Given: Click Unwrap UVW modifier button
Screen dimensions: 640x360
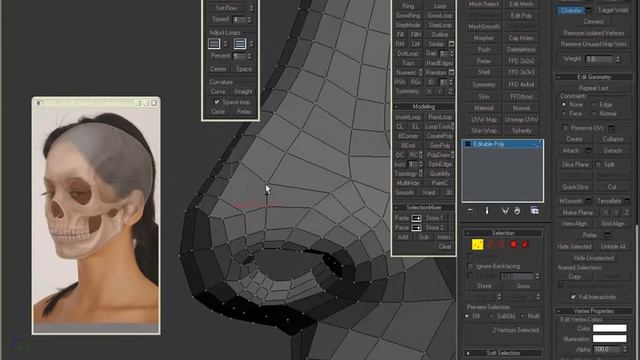Looking at the screenshot, I should tap(521, 119).
